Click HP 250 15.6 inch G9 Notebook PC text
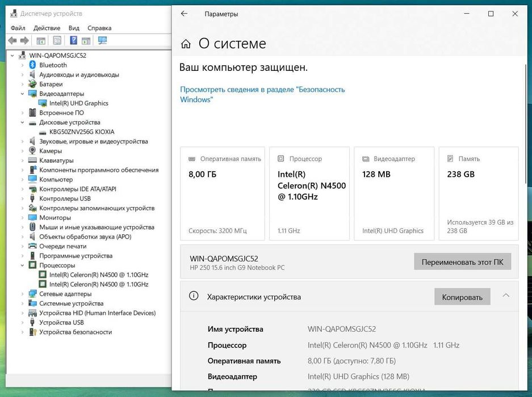Screen dimensions: 532x397 click(237, 268)
